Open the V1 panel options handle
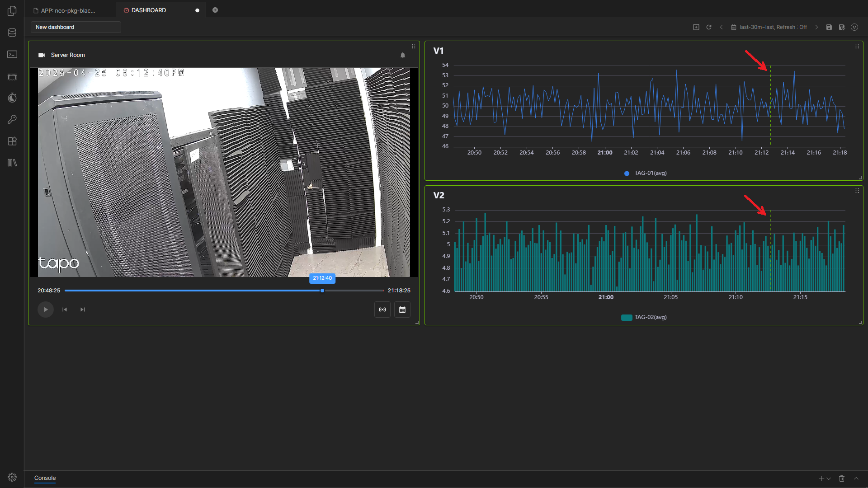The image size is (868, 488). pyautogui.click(x=857, y=46)
